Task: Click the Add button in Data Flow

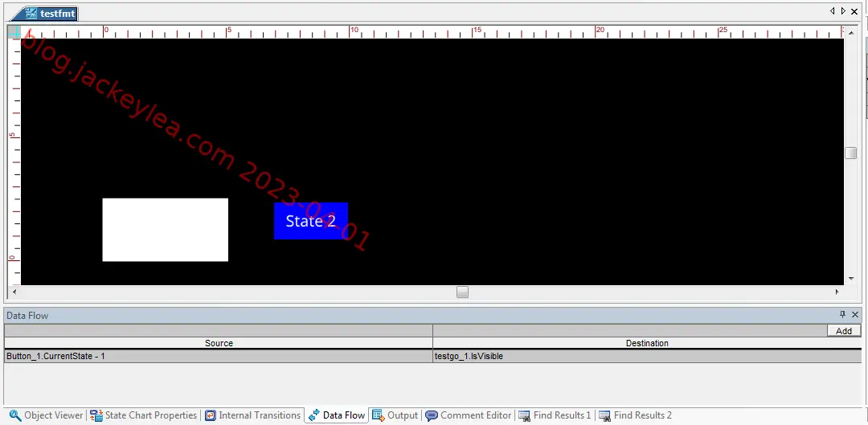Action: pos(844,331)
